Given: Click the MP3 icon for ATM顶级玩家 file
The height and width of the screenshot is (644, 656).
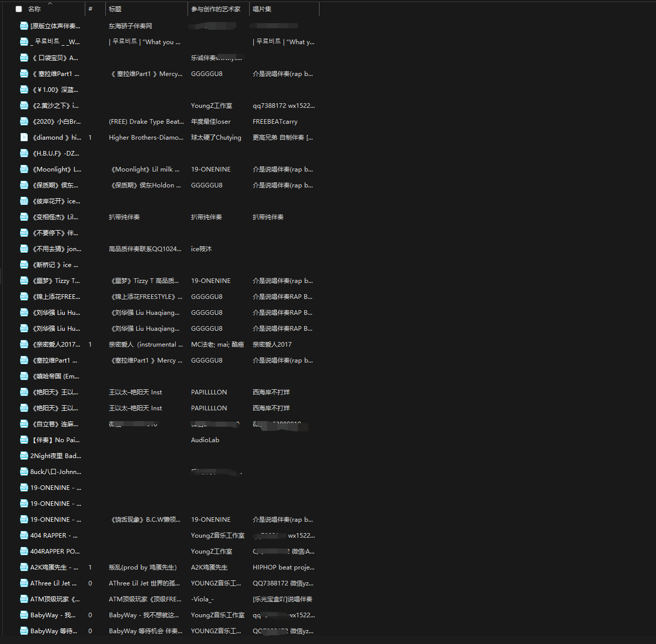Looking at the screenshot, I should [24, 599].
